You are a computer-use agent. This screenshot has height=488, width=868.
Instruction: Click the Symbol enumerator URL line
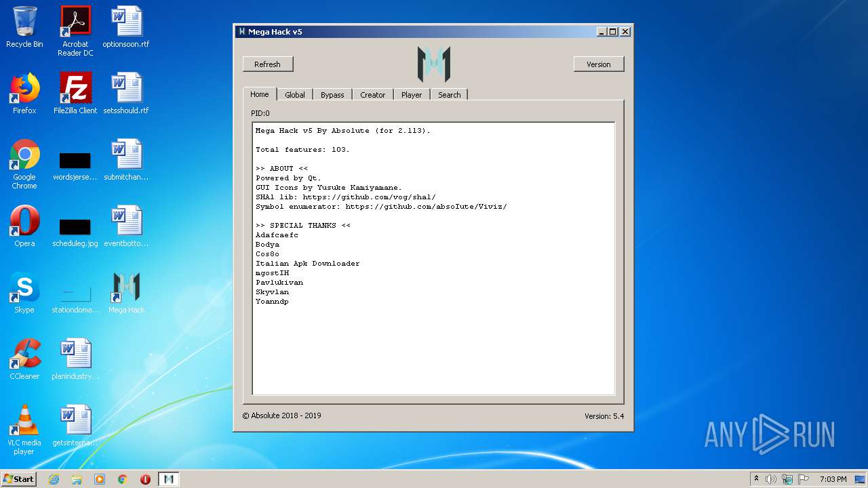tap(381, 207)
